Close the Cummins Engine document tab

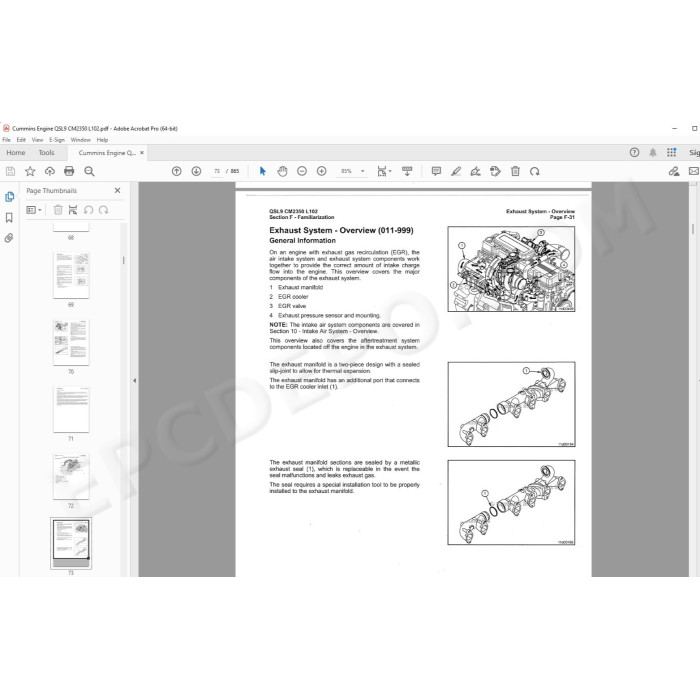click(x=142, y=153)
